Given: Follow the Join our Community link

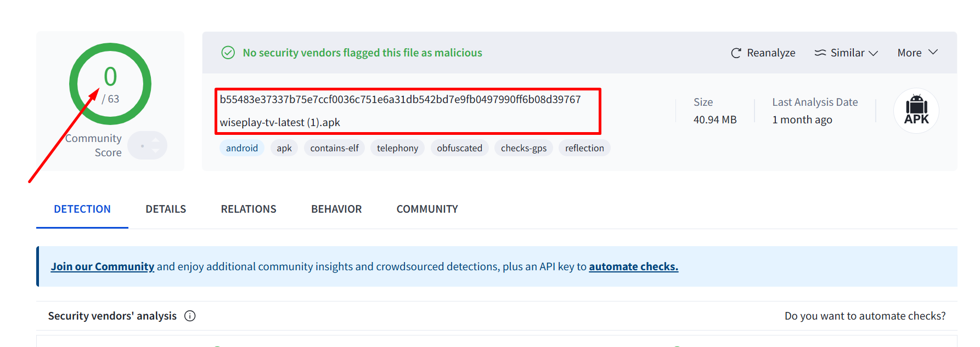Looking at the screenshot, I should [x=103, y=266].
